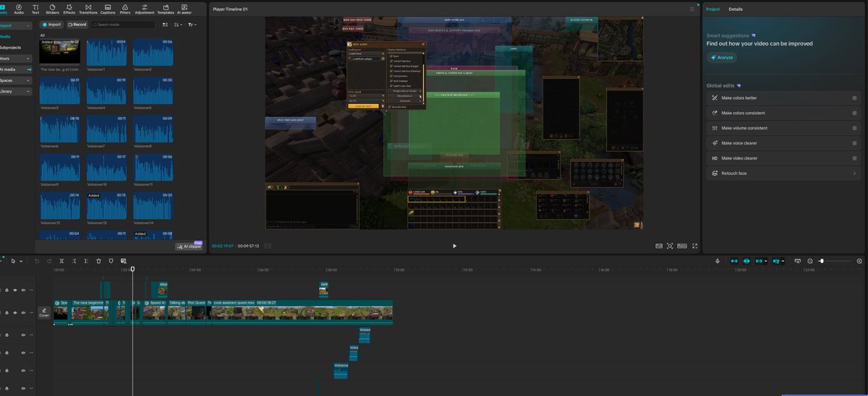Expand the Library sidebar section
868x396 pixels.
16,92
